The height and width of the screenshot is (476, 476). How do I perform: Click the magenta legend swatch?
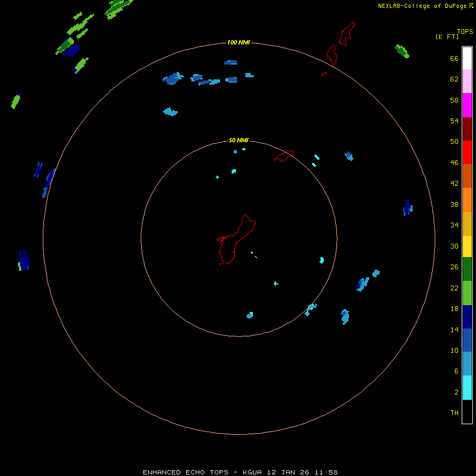click(467, 105)
